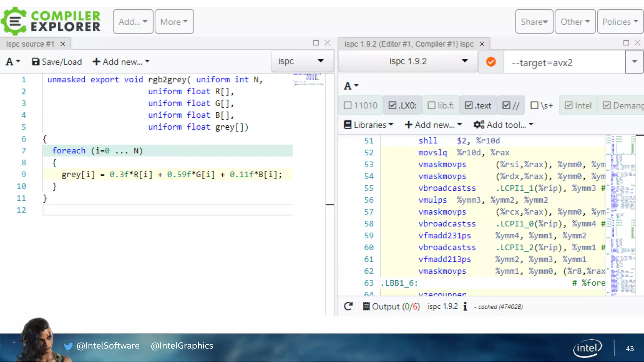Maximize the source editor pane
Viewport: 644px width, 362px height.
pyautogui.click(x=316, y=43)
